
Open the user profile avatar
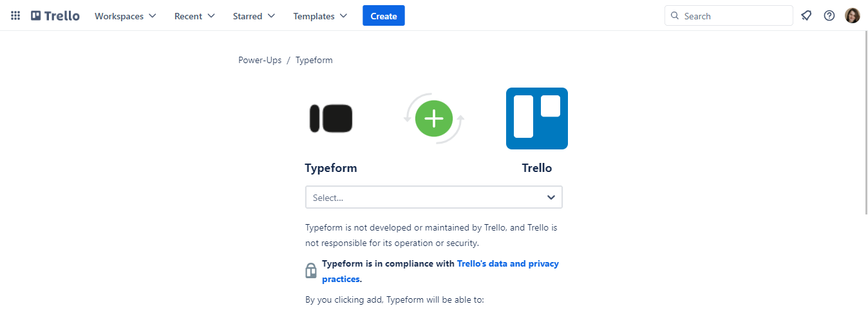pyautogui.click(x=853, y=16)
